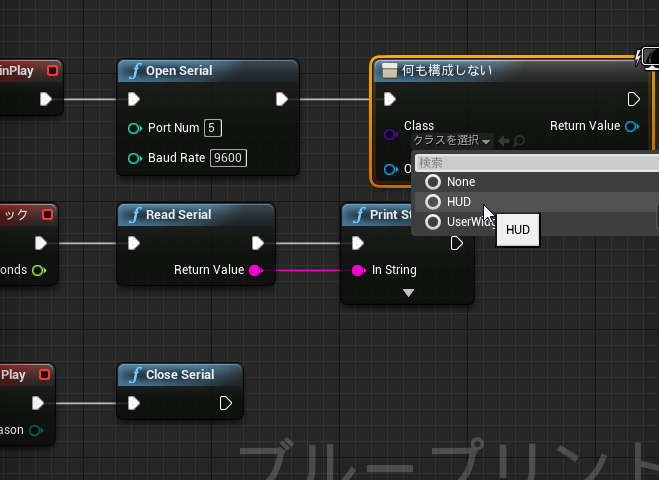Click the browse to asset magnifier icon
The image size is (659, 480).
519,141
